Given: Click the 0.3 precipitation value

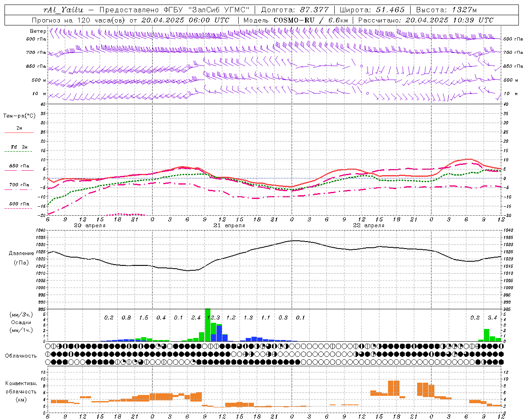Looking at the screenshot, I should (283, 318).
